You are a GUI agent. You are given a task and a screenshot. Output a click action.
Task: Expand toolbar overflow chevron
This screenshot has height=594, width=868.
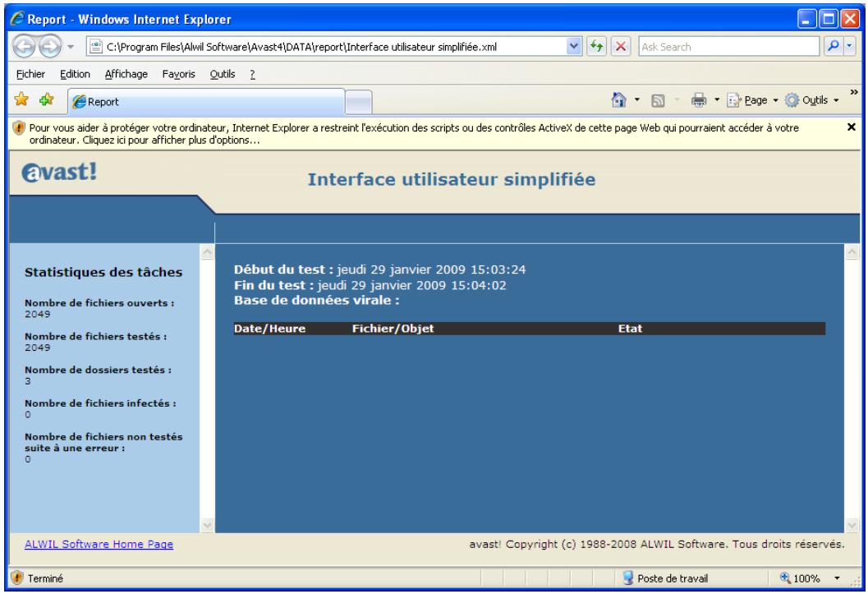coord(853,93)
